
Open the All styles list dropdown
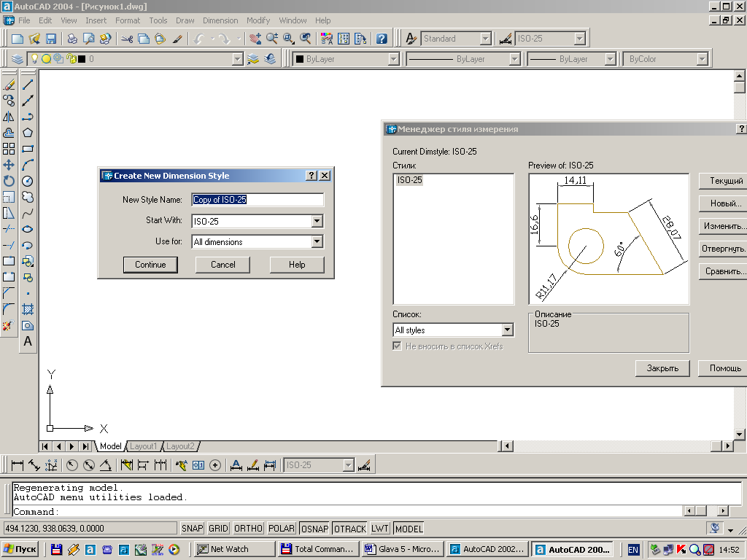point(508,330)
